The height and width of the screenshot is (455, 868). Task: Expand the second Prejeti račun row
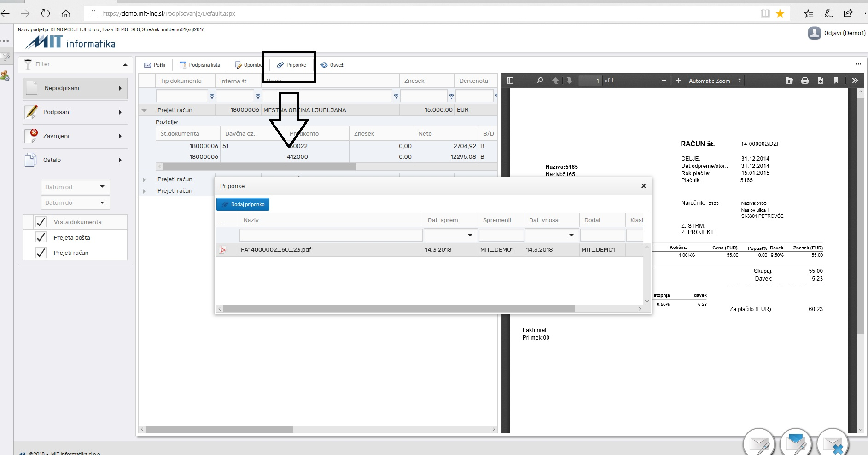tap(144, 179)
